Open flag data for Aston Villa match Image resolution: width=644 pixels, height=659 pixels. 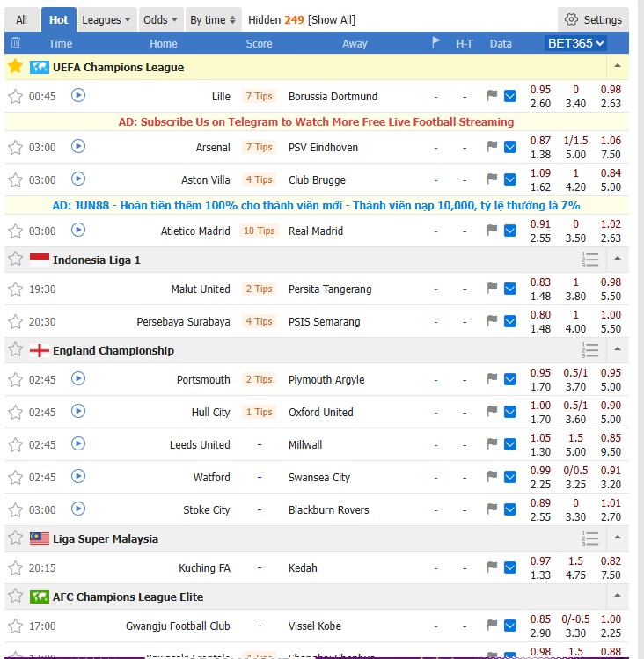(492, 180)
